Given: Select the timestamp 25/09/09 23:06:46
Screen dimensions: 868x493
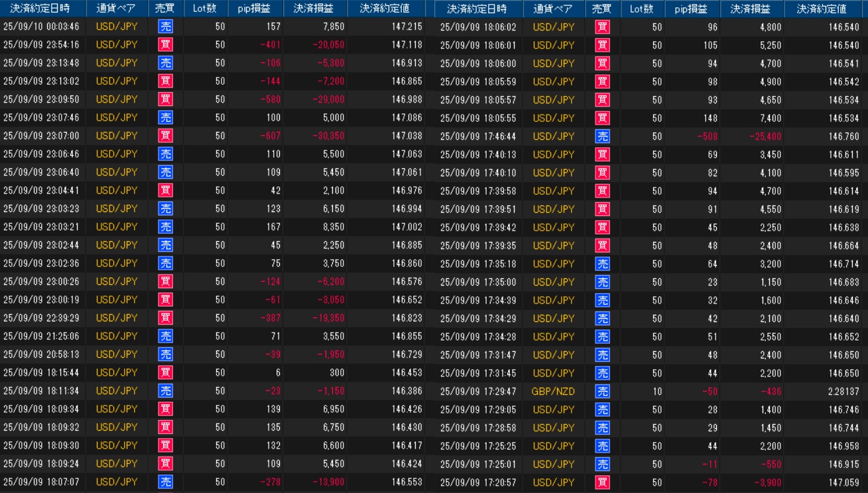Looking at the screenshot, I should click(41, 154).
